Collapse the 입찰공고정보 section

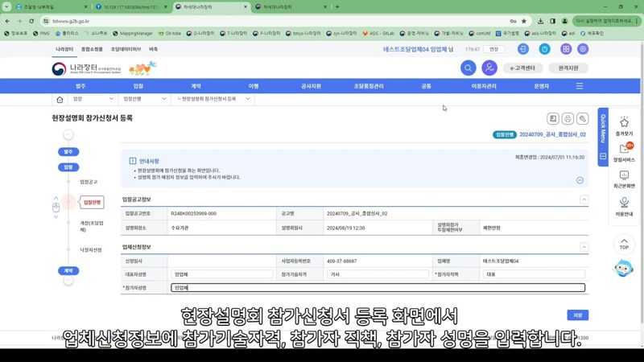584,200
